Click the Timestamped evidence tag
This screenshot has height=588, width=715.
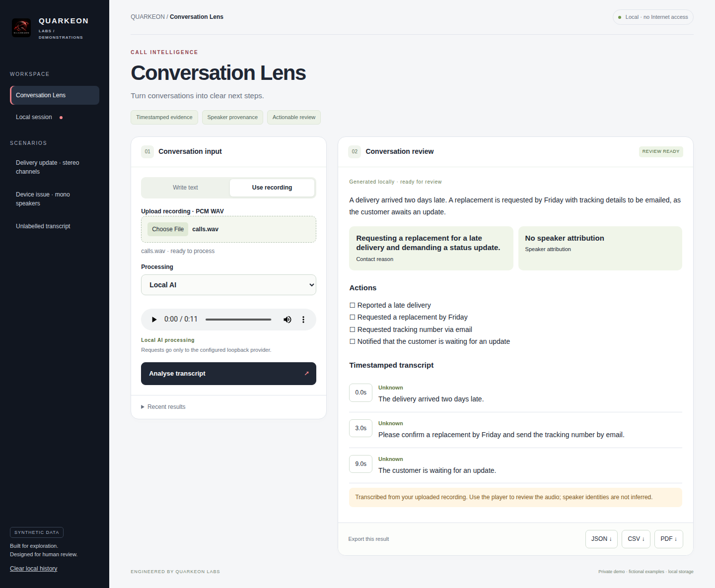click(164, 117)
